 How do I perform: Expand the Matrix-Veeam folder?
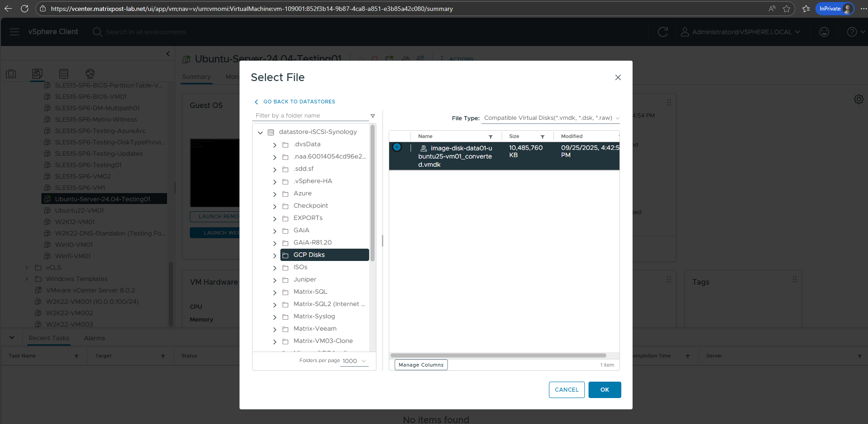tap(274, 329)
